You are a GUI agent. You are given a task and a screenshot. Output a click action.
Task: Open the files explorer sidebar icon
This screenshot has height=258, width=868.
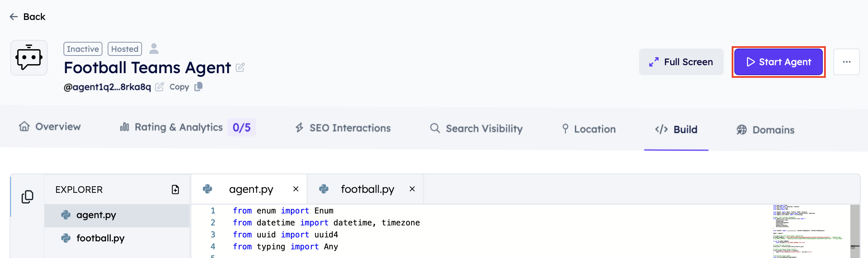click(x=27, y=197)
